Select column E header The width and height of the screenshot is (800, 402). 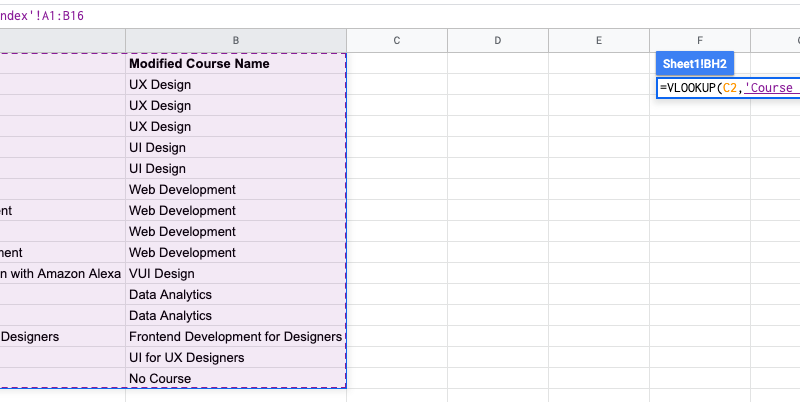[598, 40]
